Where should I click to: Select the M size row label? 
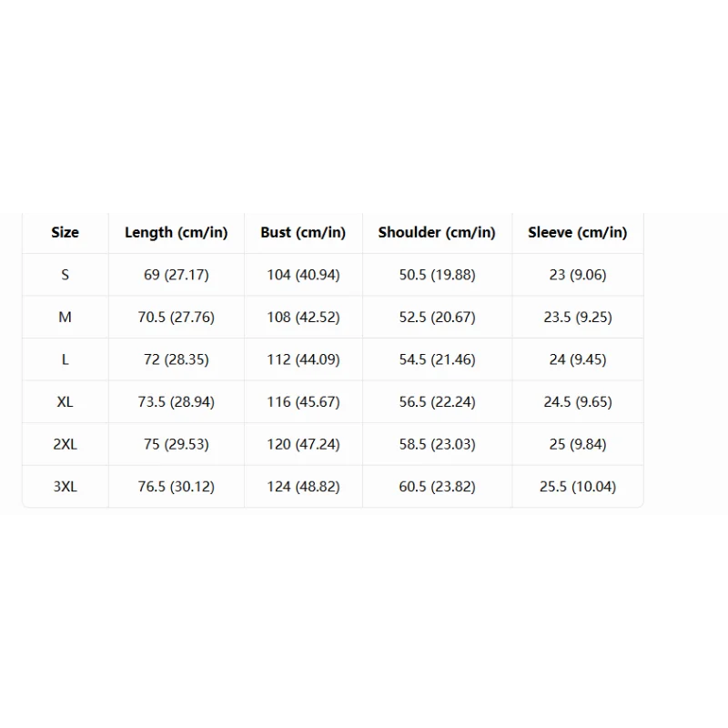[x=65, y=317]
